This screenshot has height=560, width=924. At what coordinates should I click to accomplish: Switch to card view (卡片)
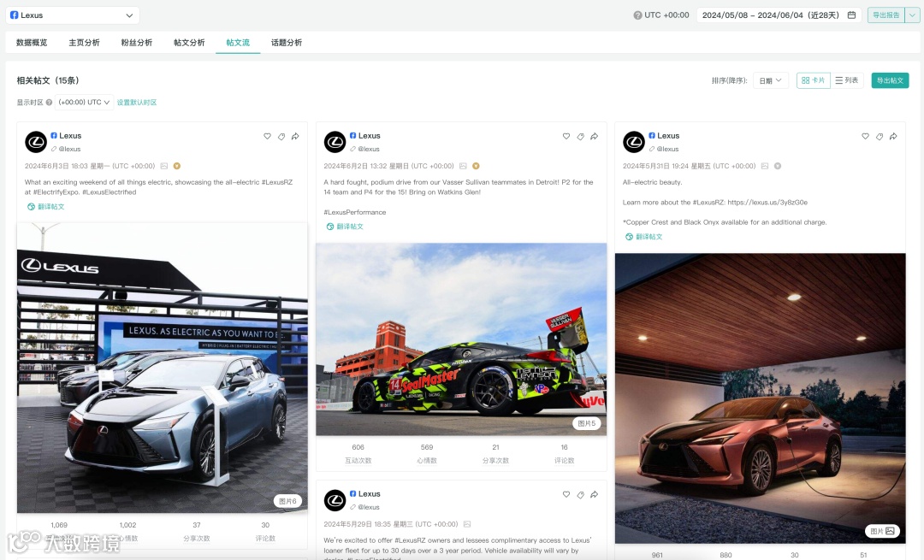pos(814,80)
